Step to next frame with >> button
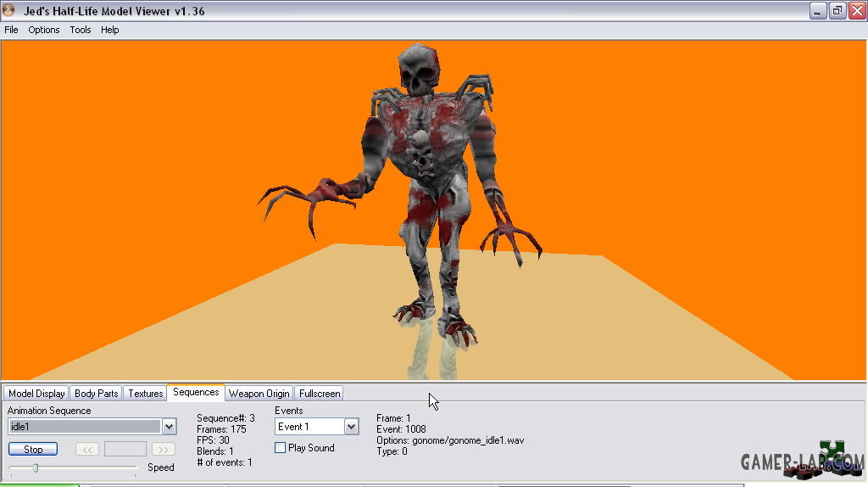The width and height of the screenshot is (868, 487). (x=164, y=450)
